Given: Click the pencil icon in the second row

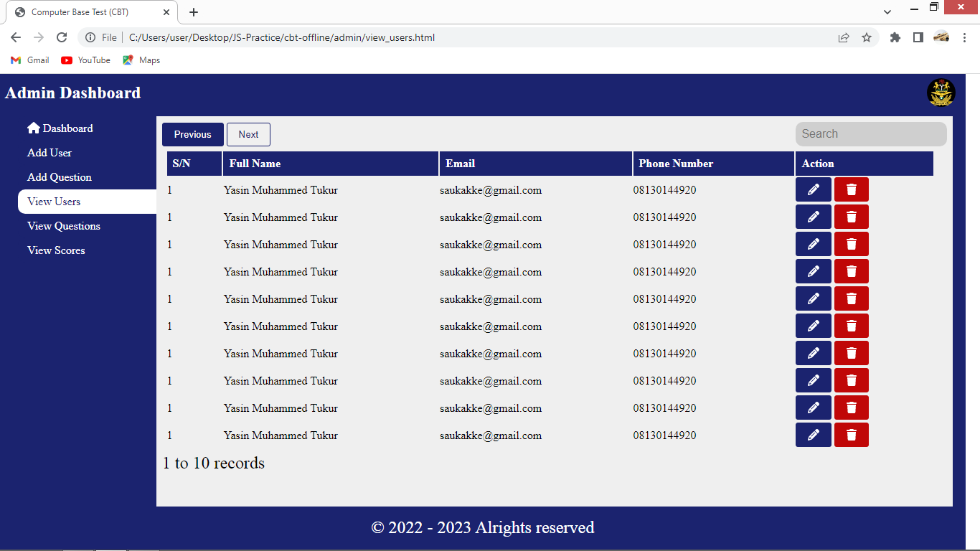Looking at the screenshot, I should click(814, 217).
